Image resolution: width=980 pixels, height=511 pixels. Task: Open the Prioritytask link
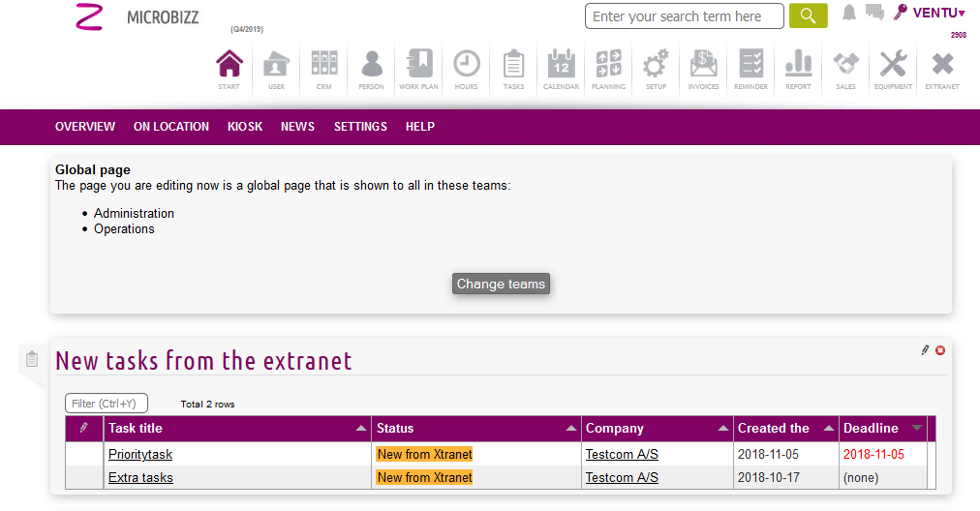click(140, 454)
